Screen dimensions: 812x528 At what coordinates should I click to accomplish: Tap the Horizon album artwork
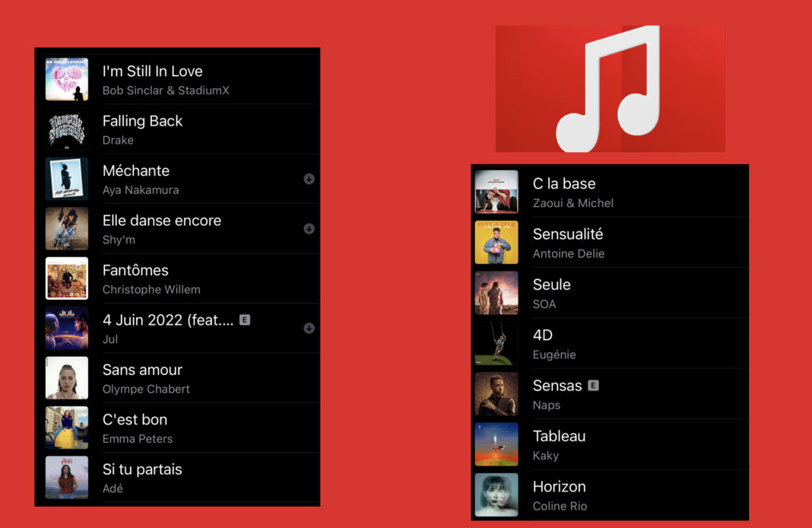tap(496, 495)
